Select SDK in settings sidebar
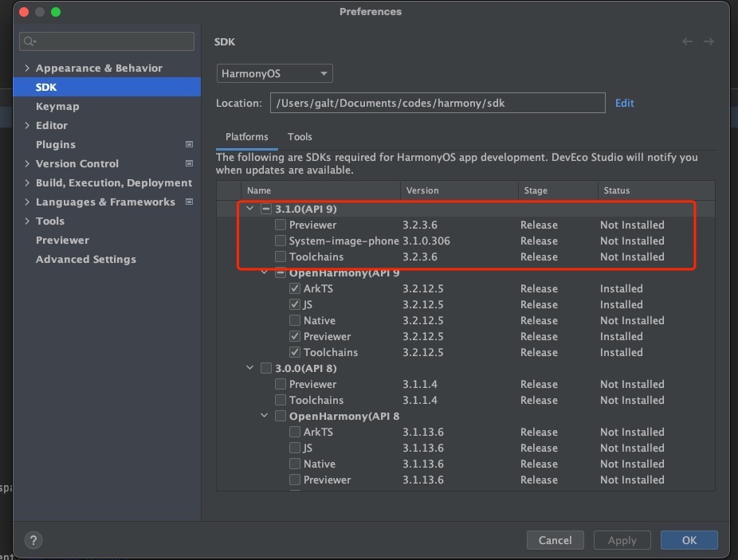Viewport: 738px width, 560px height. pos(107,87)
